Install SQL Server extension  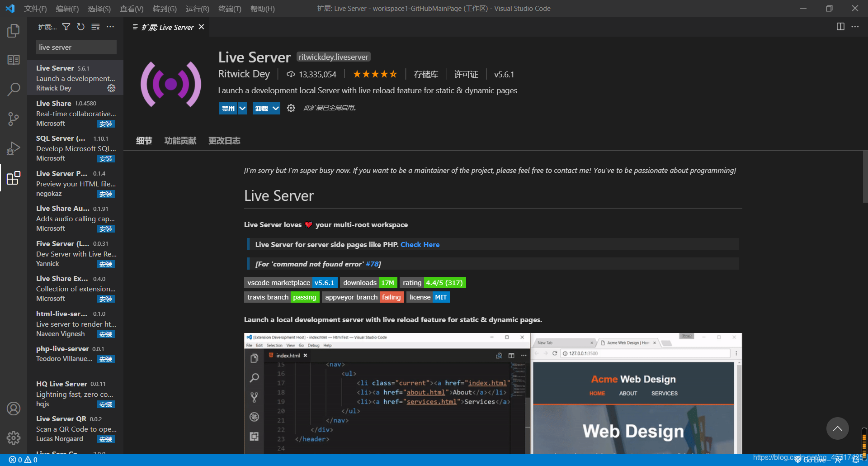coord(106,158)
